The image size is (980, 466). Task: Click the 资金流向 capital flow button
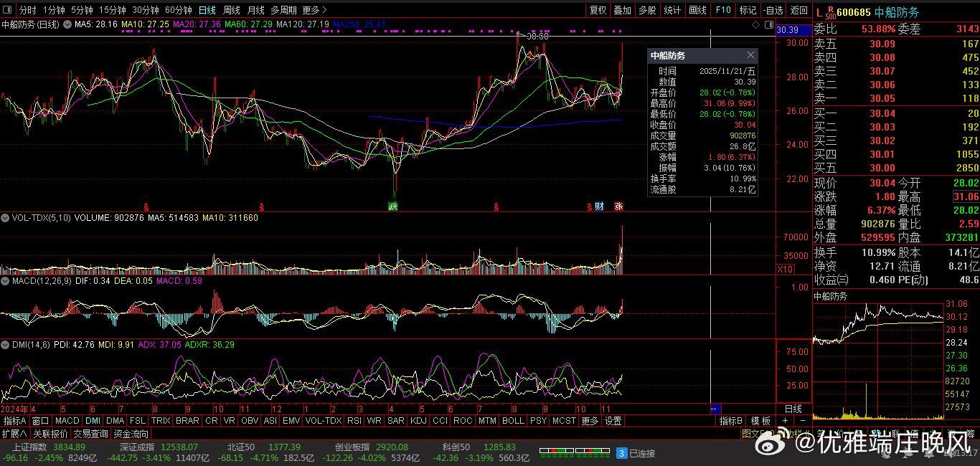coord(131,434)
